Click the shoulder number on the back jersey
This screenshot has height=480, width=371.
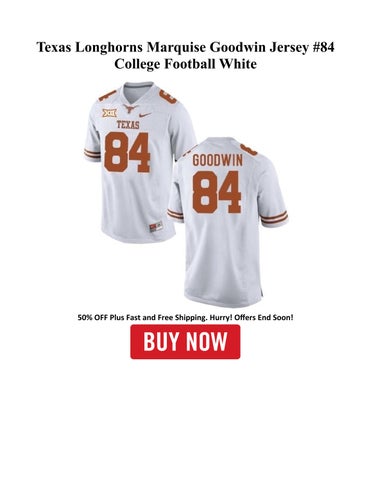coord(247,149)
